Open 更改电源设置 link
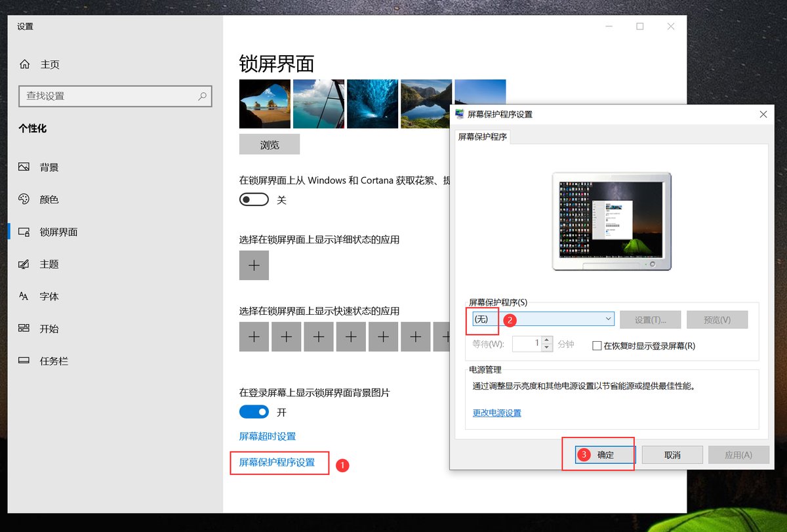787x532 pixels. point(497,413)
